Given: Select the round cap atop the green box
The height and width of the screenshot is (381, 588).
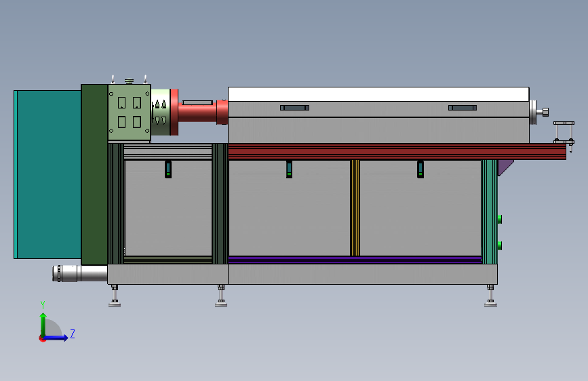Looking at the screenshot, I should tap(129, 81).
